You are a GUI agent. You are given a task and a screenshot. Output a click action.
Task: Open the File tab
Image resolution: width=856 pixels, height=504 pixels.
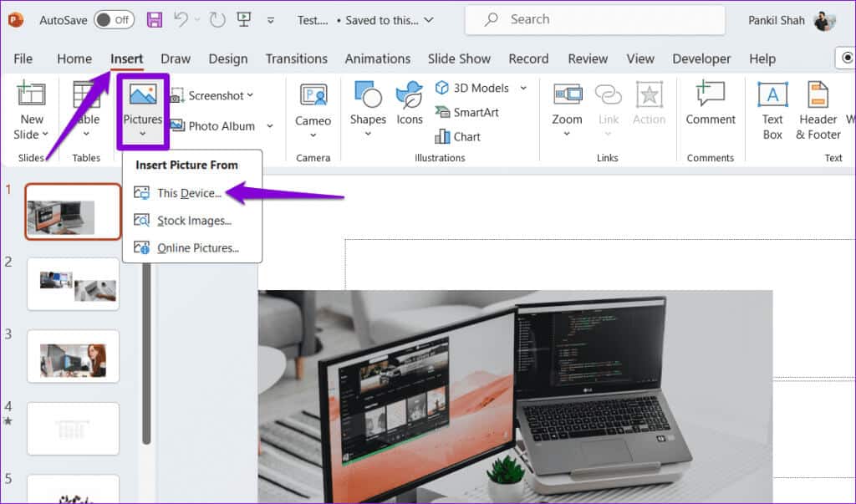pos(23,59)
